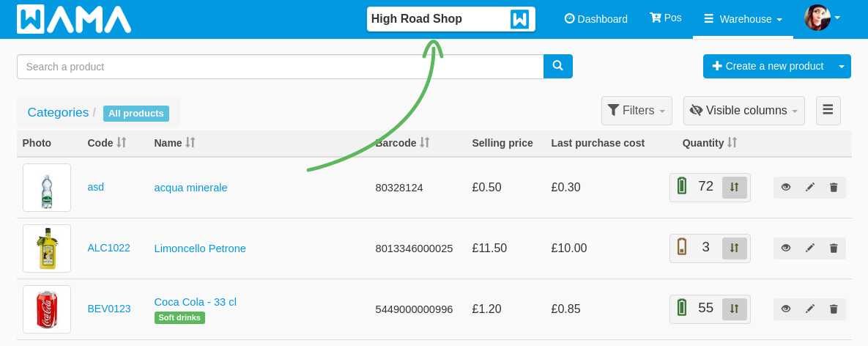Click the magnifier search button
This screenshot has width=868, height=346.
(x=557, y=67)
